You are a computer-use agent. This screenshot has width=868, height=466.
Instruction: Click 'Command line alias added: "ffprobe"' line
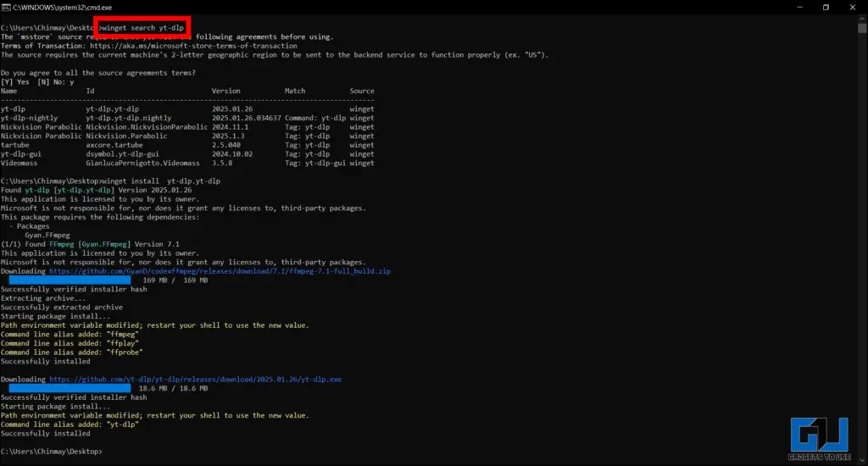[72, 352]
